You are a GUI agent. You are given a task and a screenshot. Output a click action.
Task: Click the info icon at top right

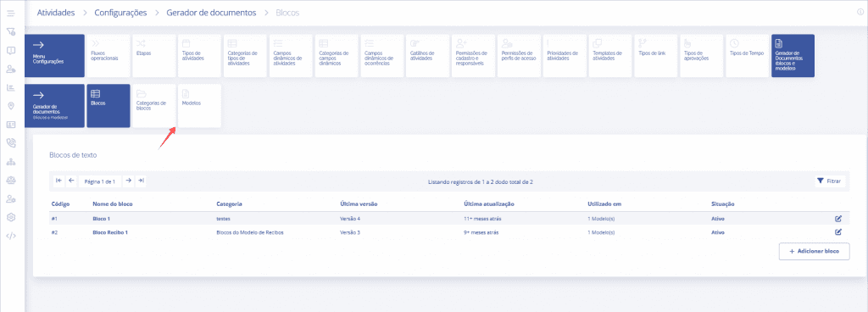[861, 12]
